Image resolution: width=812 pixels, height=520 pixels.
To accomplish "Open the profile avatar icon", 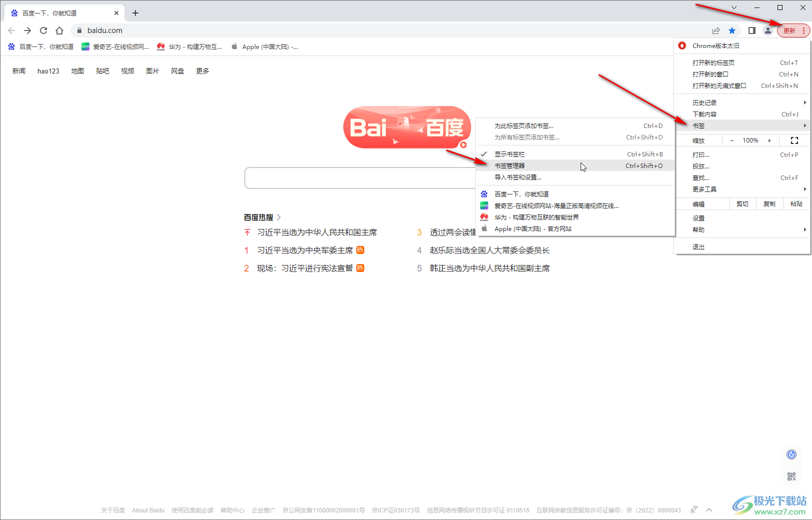I will 768,30.
